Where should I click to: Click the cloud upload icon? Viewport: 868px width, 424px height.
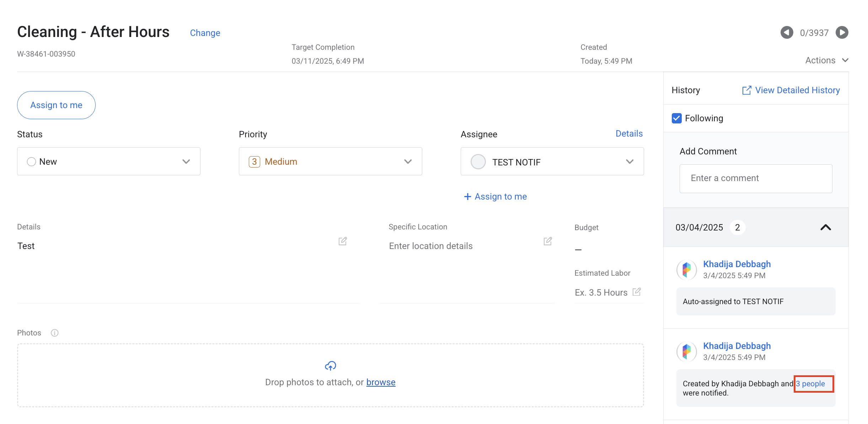(x=330, y=366)
